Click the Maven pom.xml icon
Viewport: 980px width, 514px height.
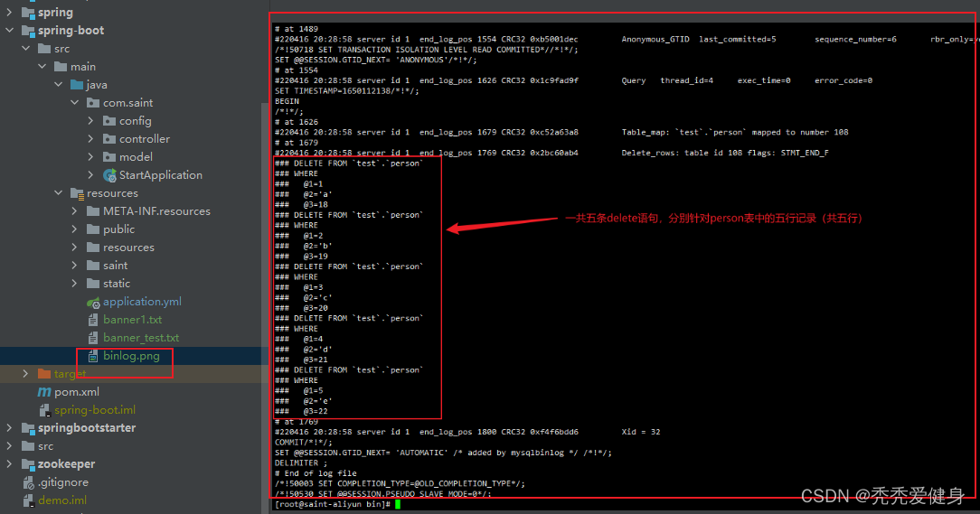click(x=44, y=392)
